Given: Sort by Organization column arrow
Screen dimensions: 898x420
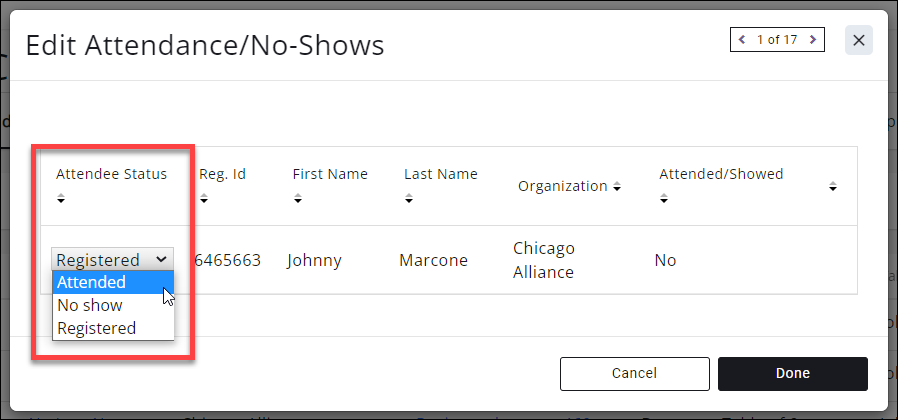Looking at the screenshot, I should coord(617,187).
